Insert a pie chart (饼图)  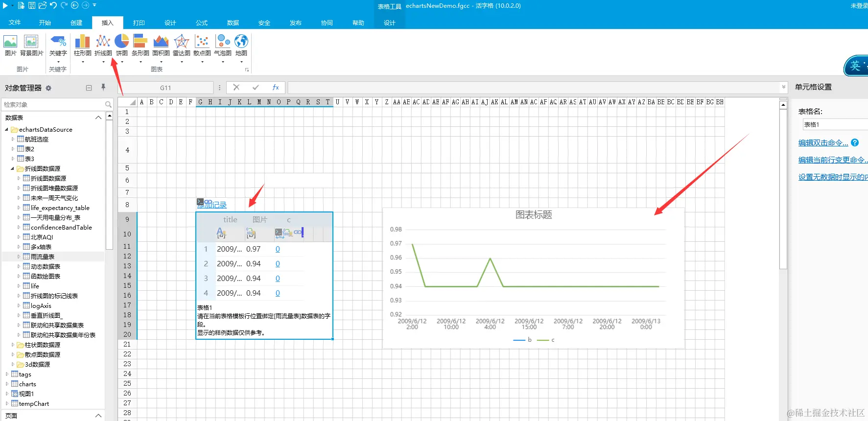[x=122, y=46]
